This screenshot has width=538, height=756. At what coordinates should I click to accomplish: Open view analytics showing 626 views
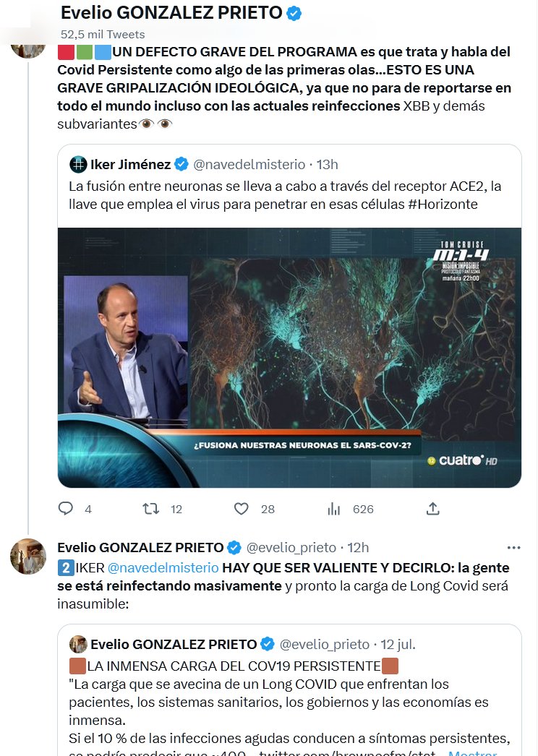[334, 509]
